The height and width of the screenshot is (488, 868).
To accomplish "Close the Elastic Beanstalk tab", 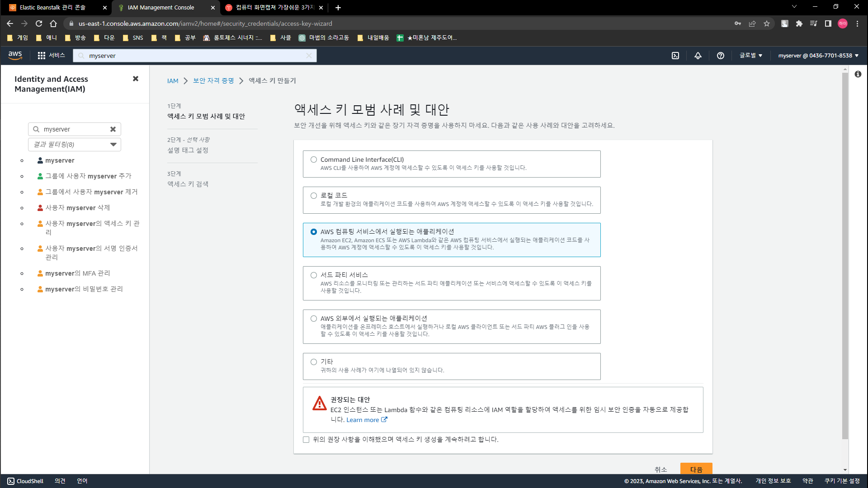I will pos(105,8).
